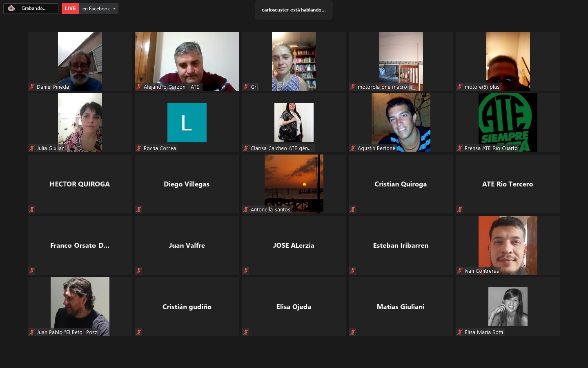Click the Cristian Quiroga participant name
This screenshot has width=588, height=368.
tap(401, 184)
